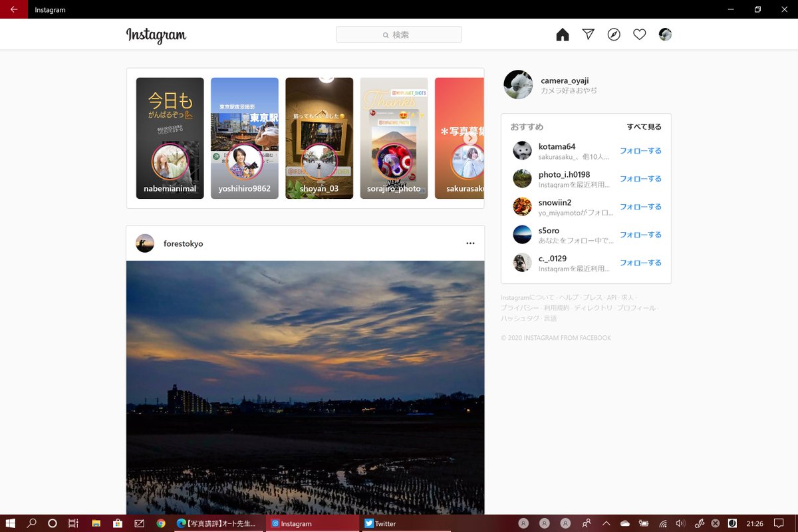Go to the Instagram home feed icon
The image size is (798, 532).
coord(563,35)
